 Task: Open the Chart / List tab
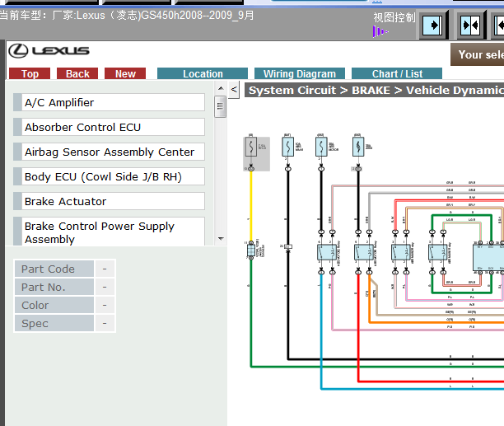pos(397,73)
